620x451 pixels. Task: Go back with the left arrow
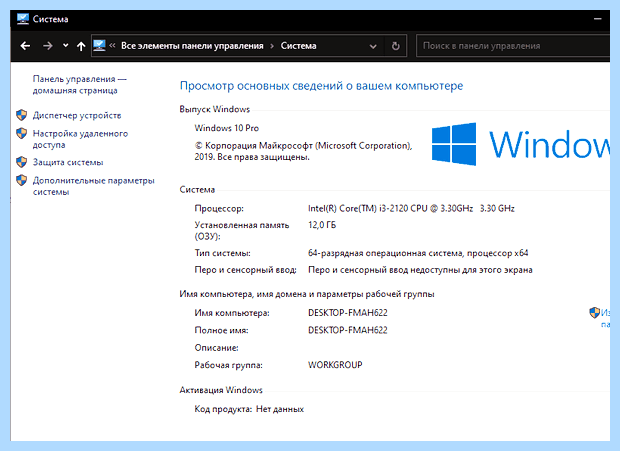(x=25, y=46)
